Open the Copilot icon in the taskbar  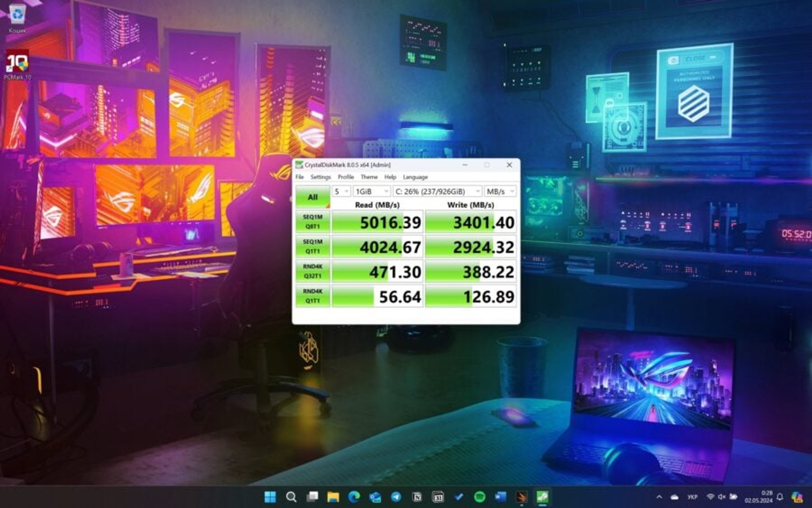(798, 497)
